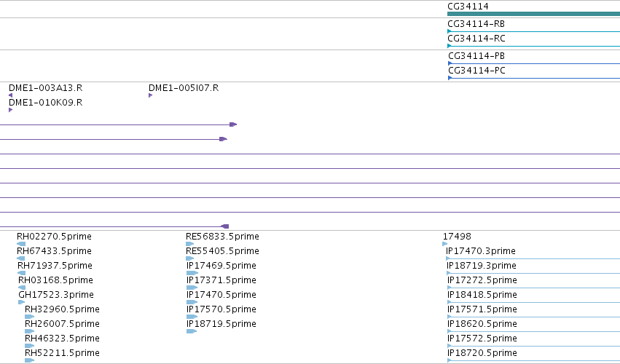Image resolution: width=620 pixels, height=364 pixels.
Task: Select EST IP17570.5prime
Action: pos(221,309)
